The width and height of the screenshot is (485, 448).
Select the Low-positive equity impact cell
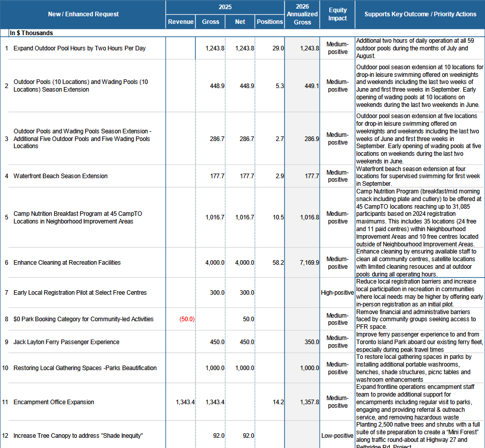pos(337,436)
